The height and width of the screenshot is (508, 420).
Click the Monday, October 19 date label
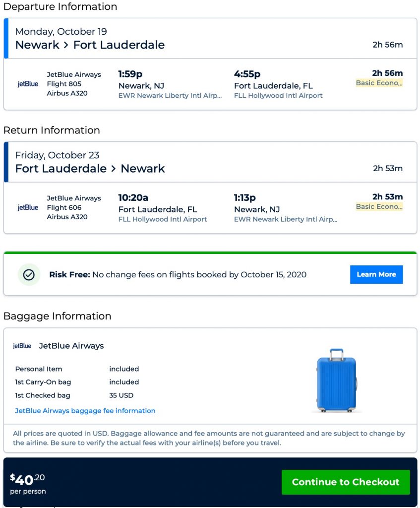pyautogui.click(x=61, y=32)
